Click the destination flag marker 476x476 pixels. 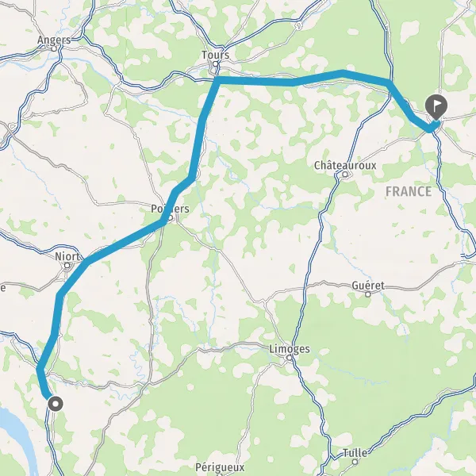(436, 107)
